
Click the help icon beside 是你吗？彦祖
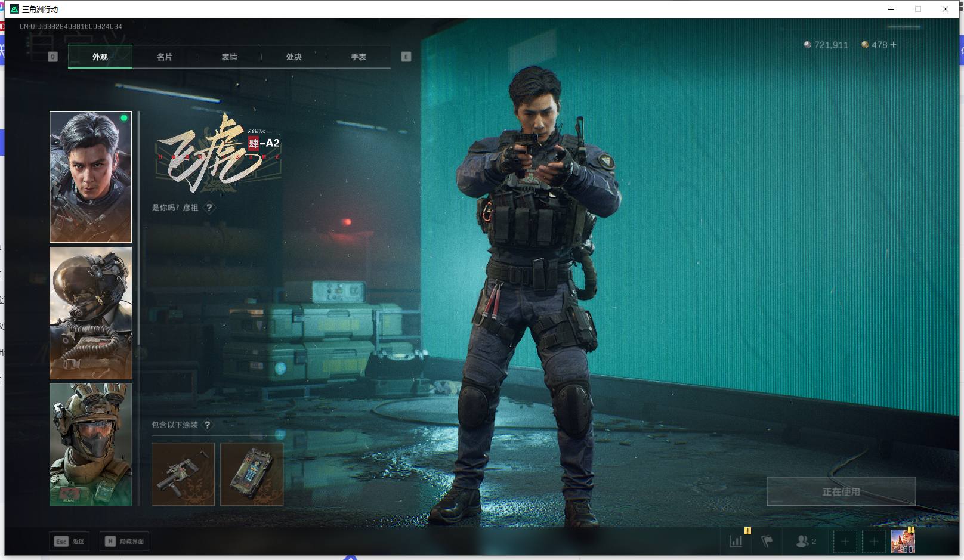pyautogui.click(x=209, y=208)
